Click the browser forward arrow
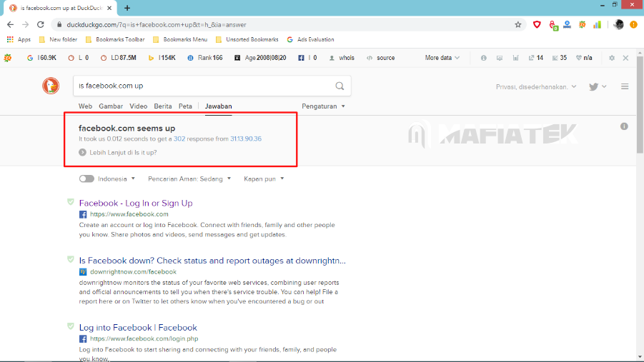This screenshot has width=644, height=362. pyautogui.click(x=25, y=24)
